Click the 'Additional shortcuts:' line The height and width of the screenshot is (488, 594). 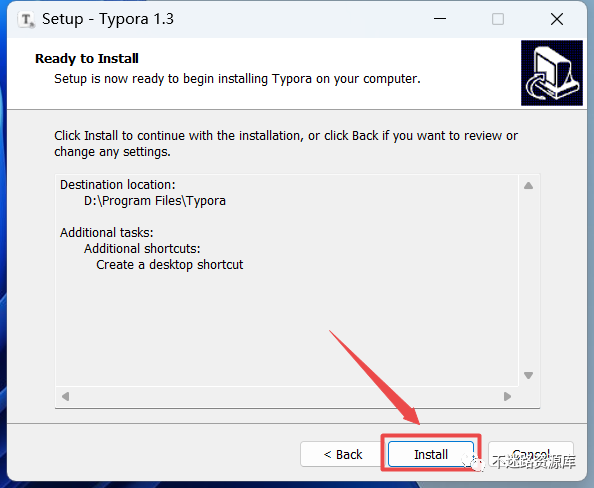coord(142,249)
